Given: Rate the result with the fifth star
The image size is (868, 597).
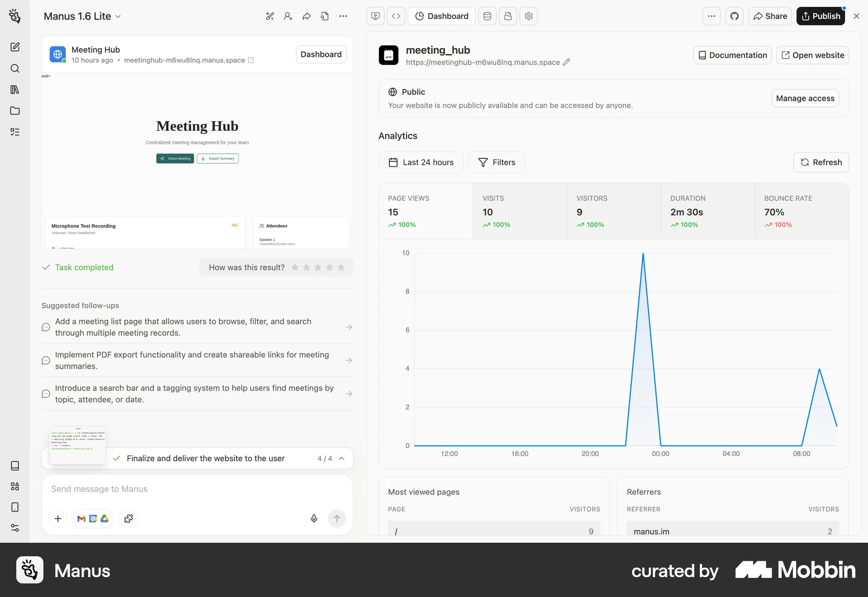Looking at the screenshot, I should tap(341, 267).
